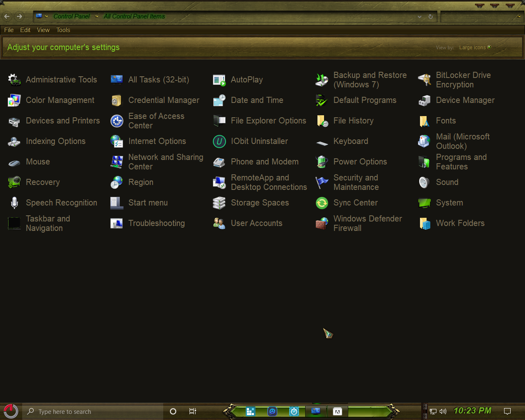Open Taskbar and Navigation link

pos(48,223)
